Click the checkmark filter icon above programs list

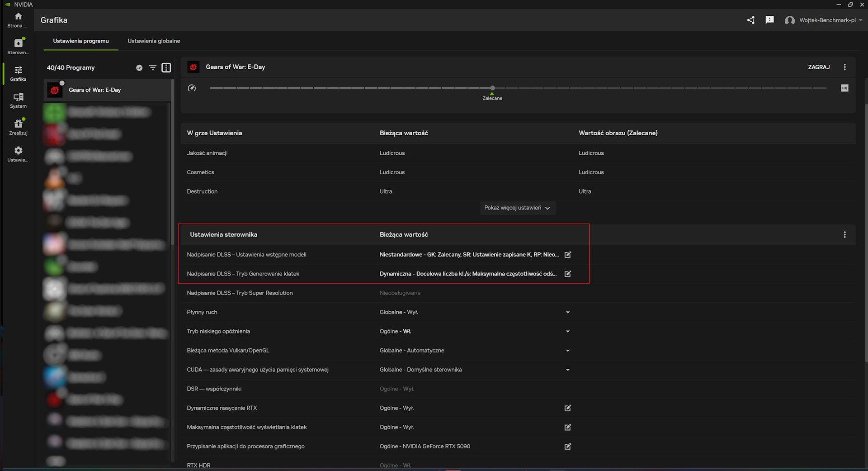pos(139,68)
